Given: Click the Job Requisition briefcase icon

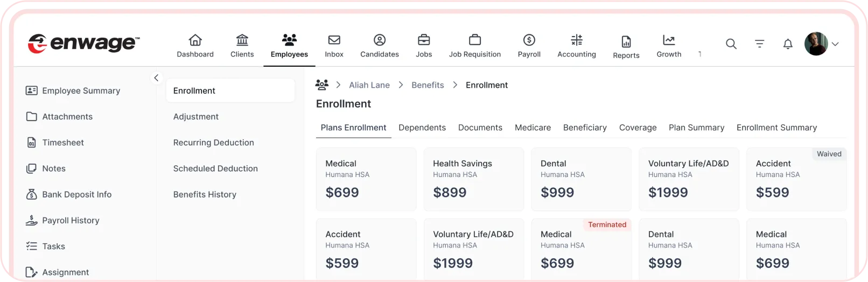Looking at the screenshot, I should click(474, 40).
